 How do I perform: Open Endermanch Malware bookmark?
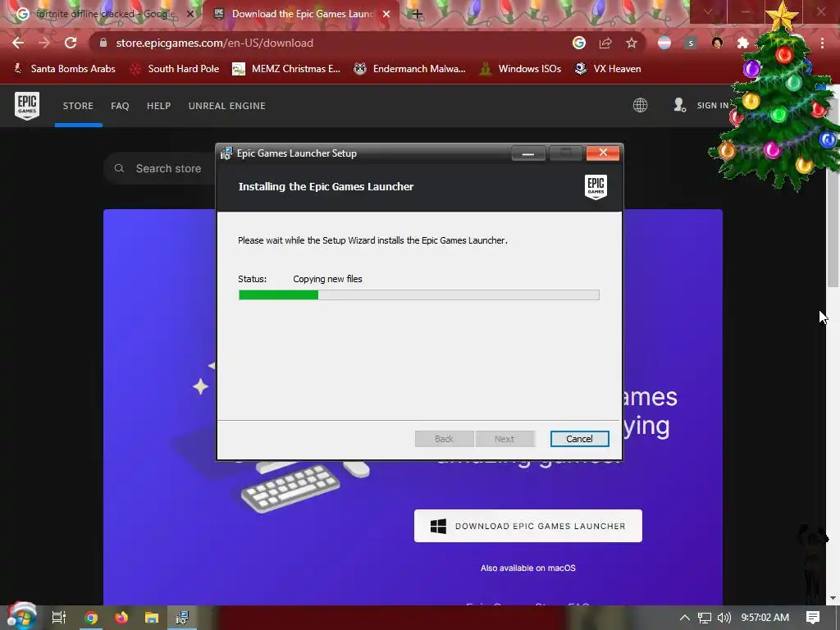pyautogui.click(x=410, y=69)
